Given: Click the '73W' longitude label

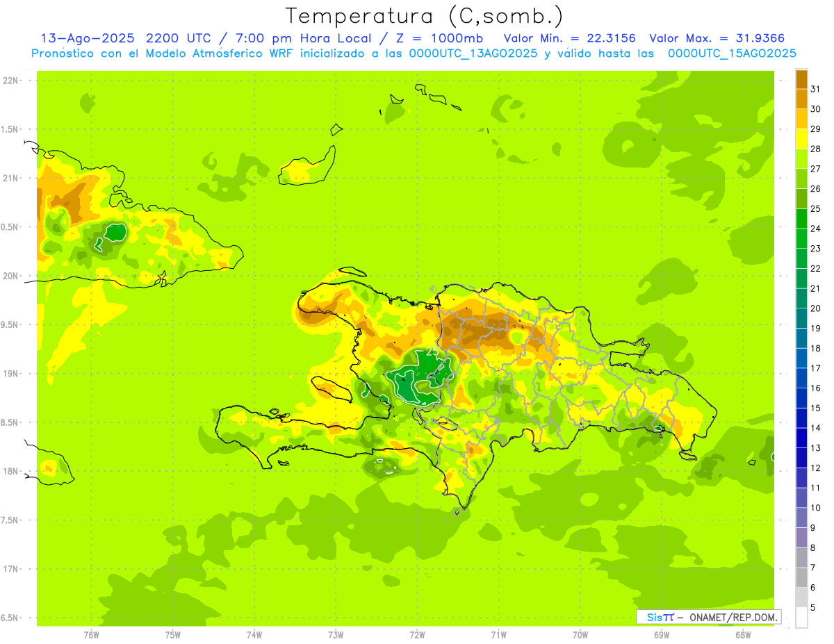Looking at the screenshot, I should coord(336,635).
